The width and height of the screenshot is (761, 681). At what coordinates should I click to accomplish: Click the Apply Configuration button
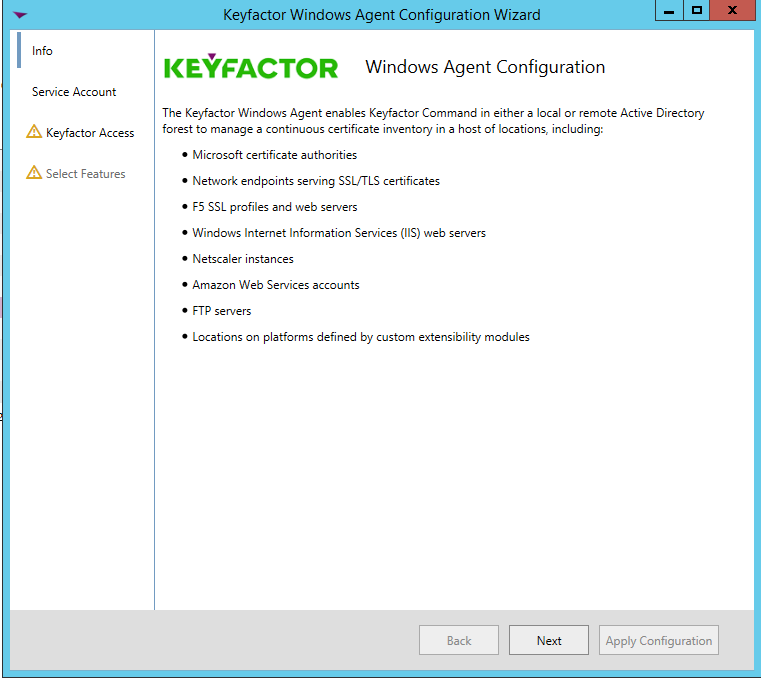click(659, 640)
